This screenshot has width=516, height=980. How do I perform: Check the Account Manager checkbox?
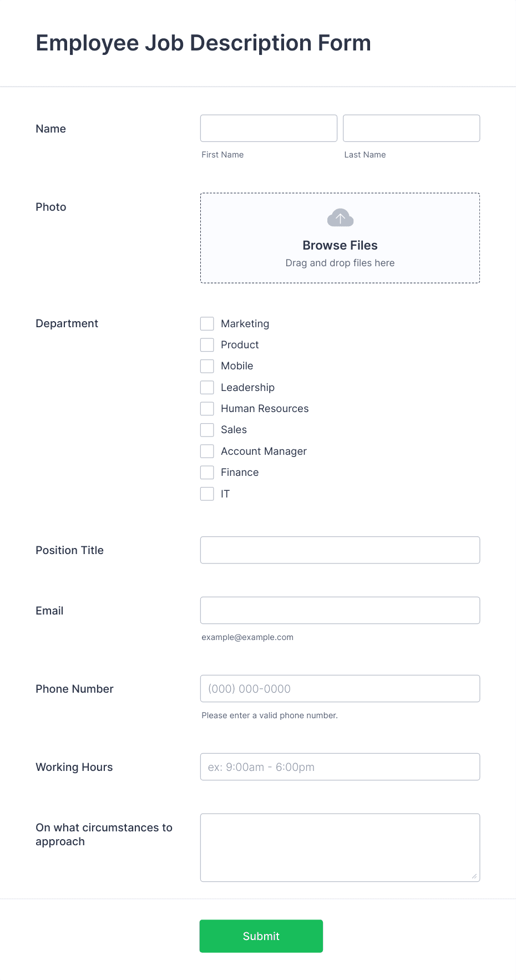tap(207, 451)
